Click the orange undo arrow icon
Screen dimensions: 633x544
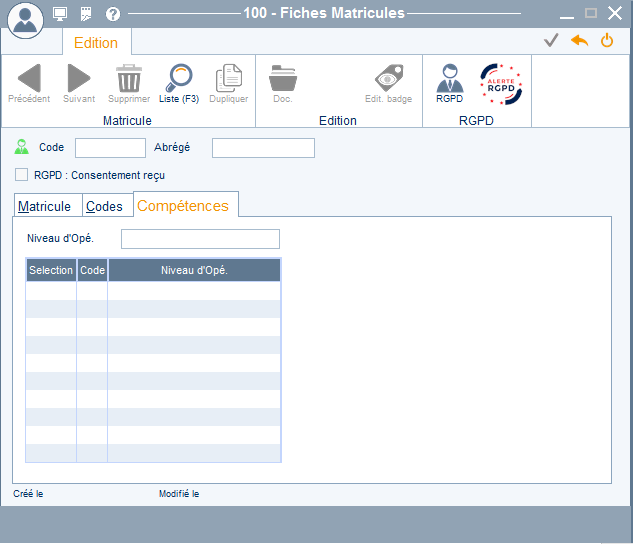(579, 40)
